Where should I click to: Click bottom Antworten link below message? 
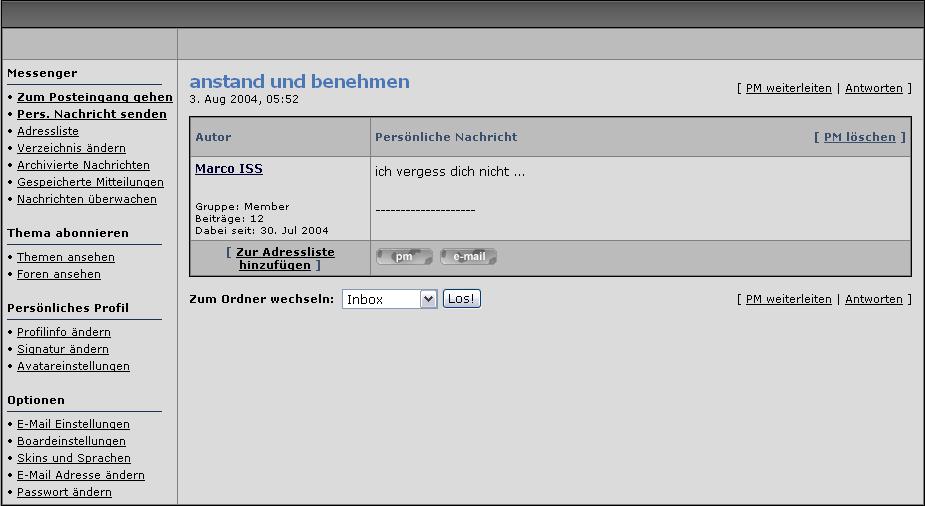coord(873,299)
